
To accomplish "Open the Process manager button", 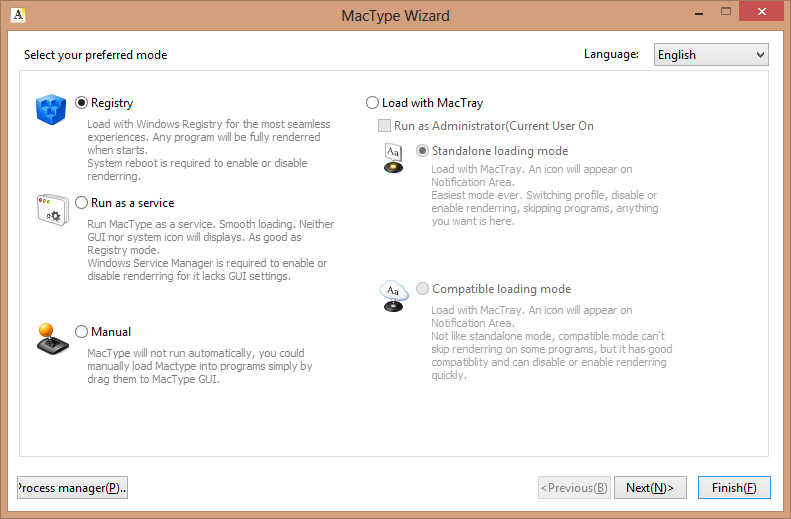I will (x=72, y=488).
